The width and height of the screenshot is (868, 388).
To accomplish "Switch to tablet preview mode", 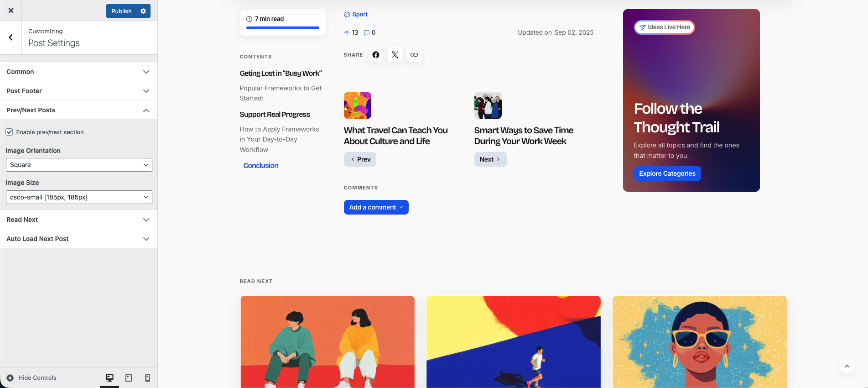I will coord(129,378).
